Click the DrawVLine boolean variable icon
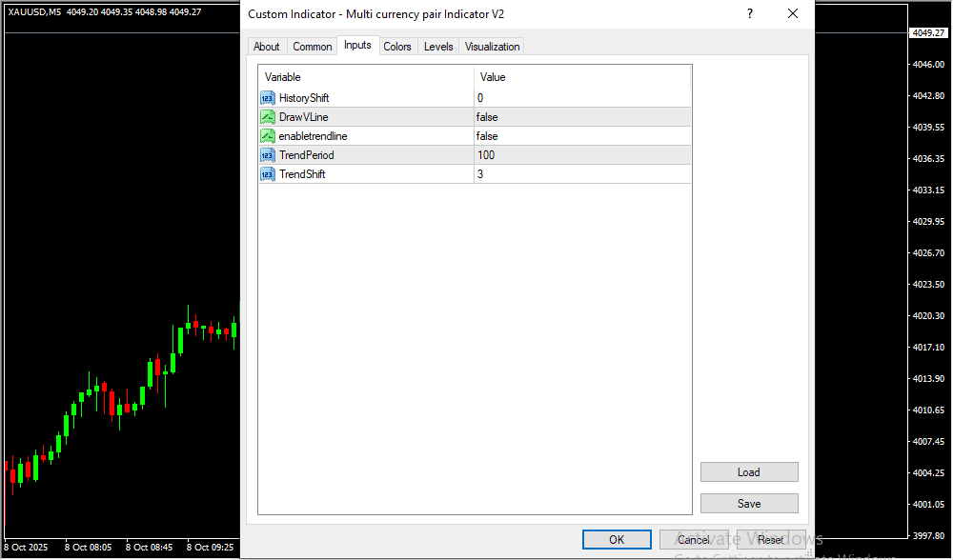Viewport: 953px width, 560px height. (x=267, y=117)
